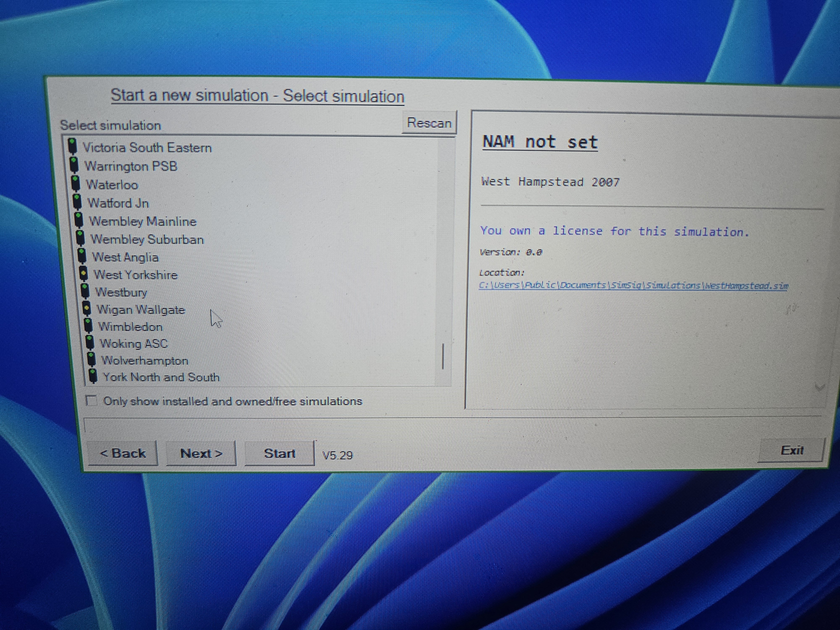
Task: Select West Anglia simulation
Action: click(126, 257)
